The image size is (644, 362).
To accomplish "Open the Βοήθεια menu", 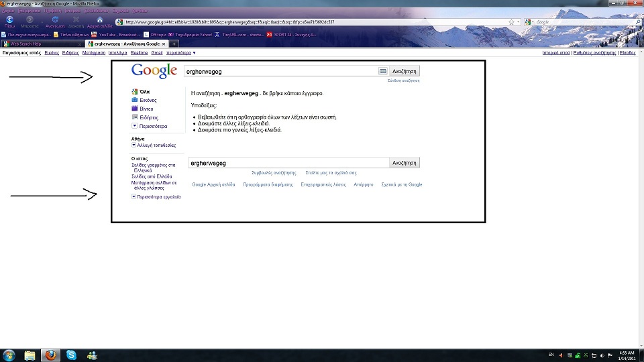I will tap(140, 11).
